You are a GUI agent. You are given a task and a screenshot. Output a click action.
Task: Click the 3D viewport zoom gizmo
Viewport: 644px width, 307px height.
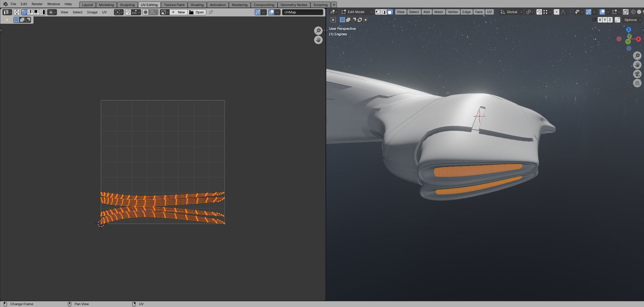coord(637,55)
